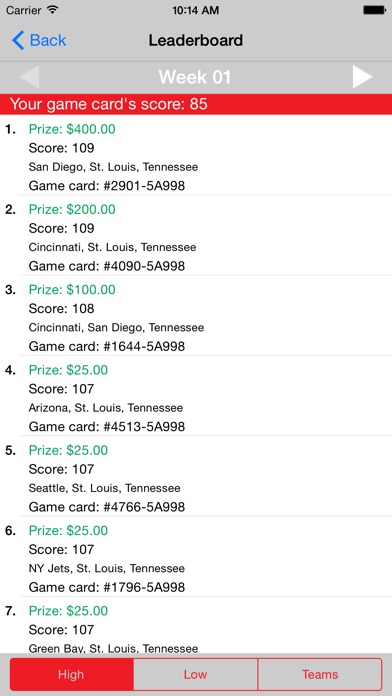Image resolution: width=392 pixels, height=696 pixels.
Task: Tap the Green Bay, St. Louis, Tennessee row
Action: pyautogui.click(x=196, y=625)
